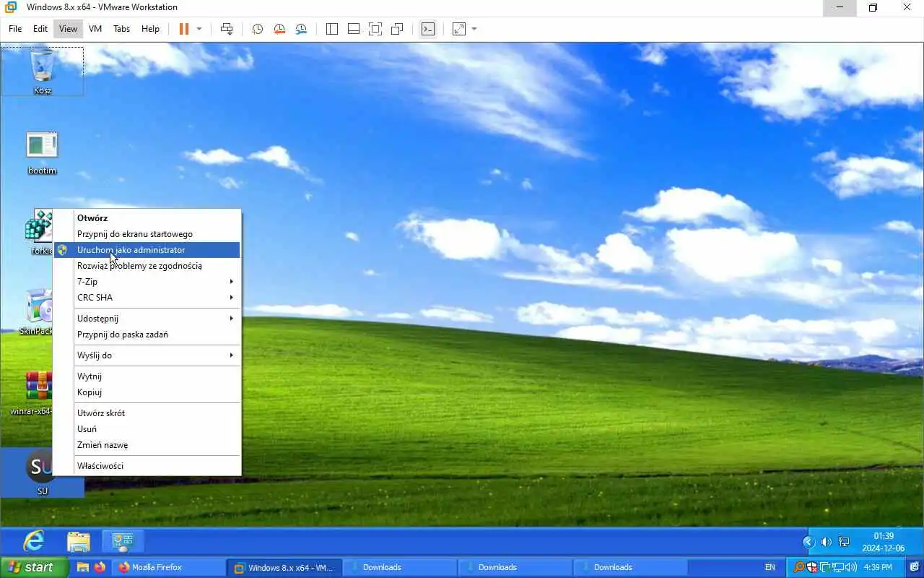This screenshot has width=924, height=578.
Task: Switch to the Mozilla Firefox taskbar button
Action: (x=168, y=567)
